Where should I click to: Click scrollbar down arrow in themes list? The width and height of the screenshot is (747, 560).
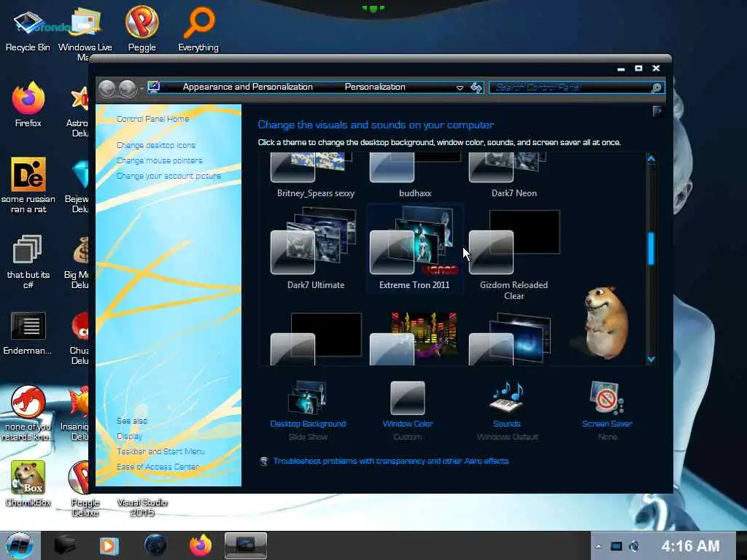[651, 359]
